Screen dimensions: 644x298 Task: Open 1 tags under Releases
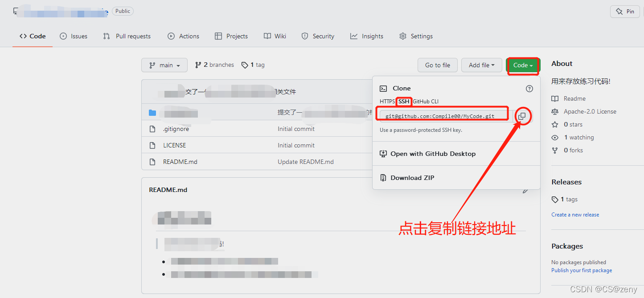click(569, 200)
